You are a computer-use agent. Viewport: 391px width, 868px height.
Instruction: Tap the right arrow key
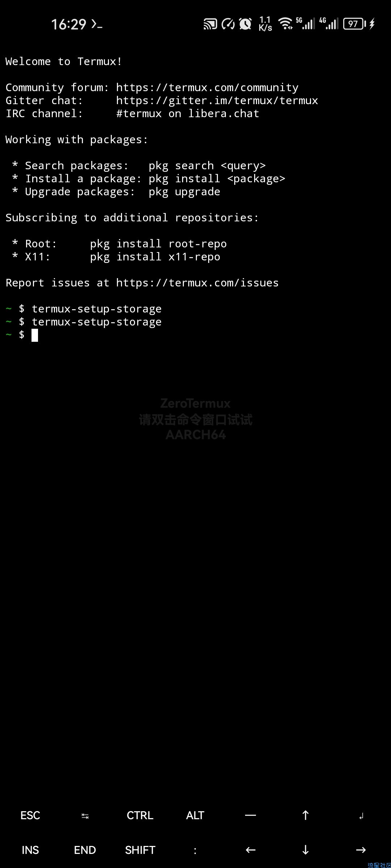[361, 850]
